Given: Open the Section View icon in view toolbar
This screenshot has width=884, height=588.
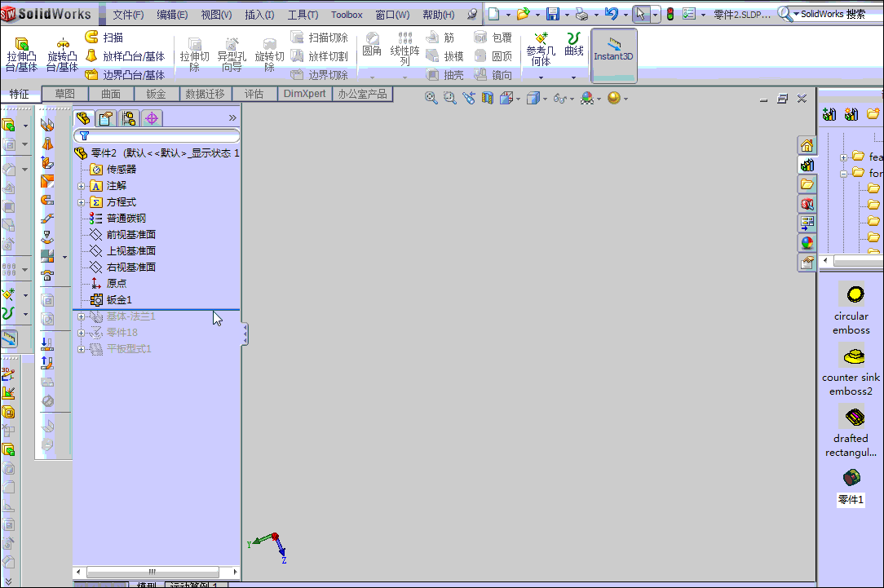Looking at the screenshot, I should click(x=487, y=98).
